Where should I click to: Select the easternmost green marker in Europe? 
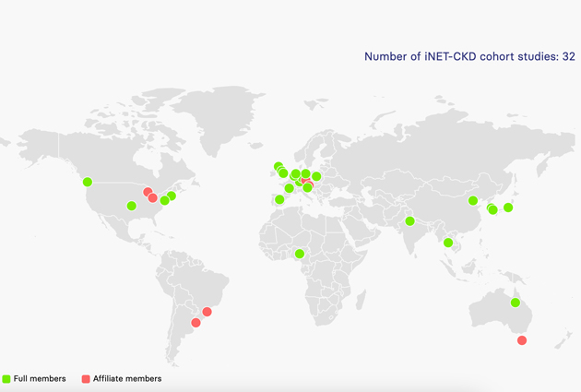(316, 176)
